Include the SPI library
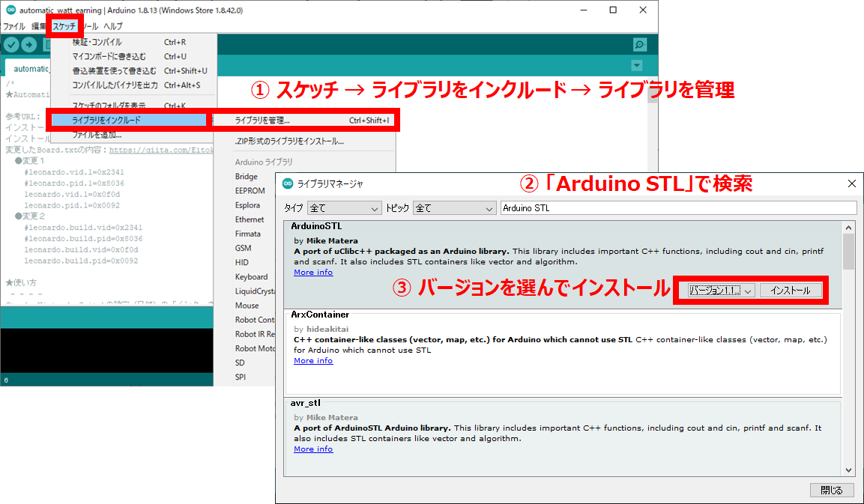 [x=241, y=377]
